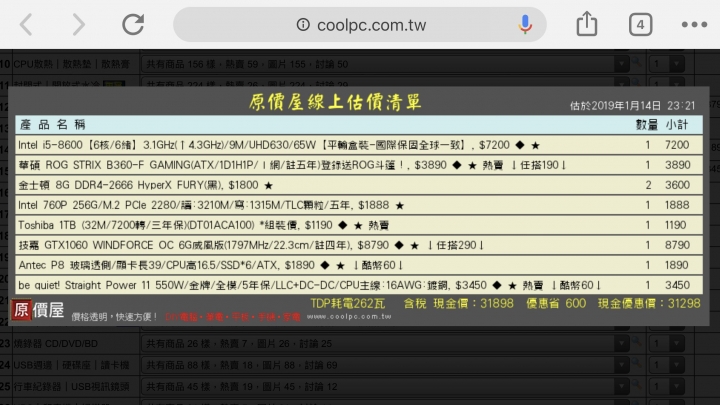Viewport: 720px width, 405px height.
Task: Click the CPU散熱 category label
Action: (x=71, y=64)
